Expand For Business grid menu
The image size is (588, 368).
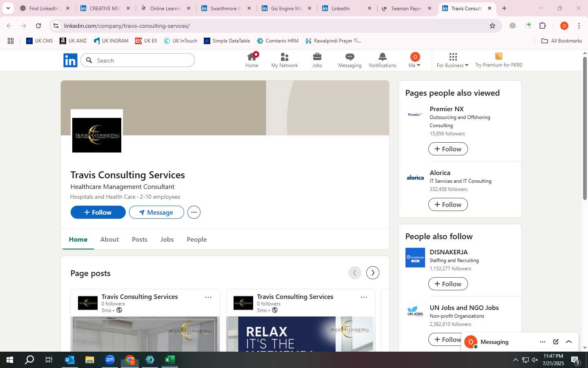pyautogui.click(x=452, y=60)
